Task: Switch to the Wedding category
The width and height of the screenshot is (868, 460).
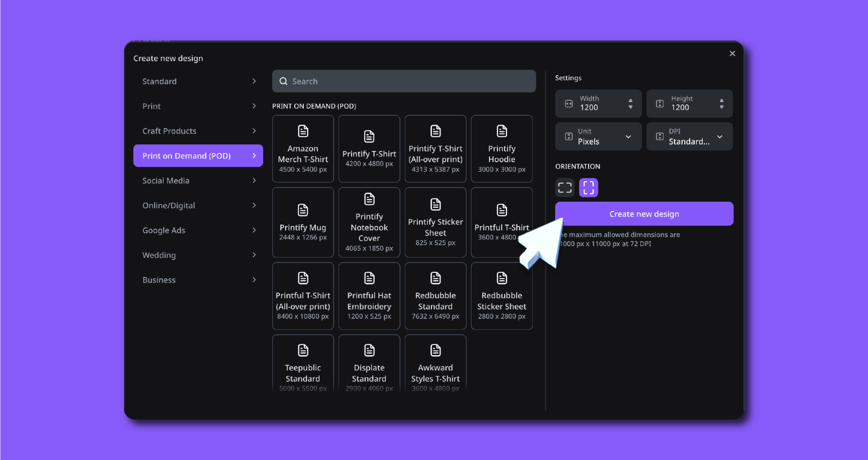Action: coord(198,255)
